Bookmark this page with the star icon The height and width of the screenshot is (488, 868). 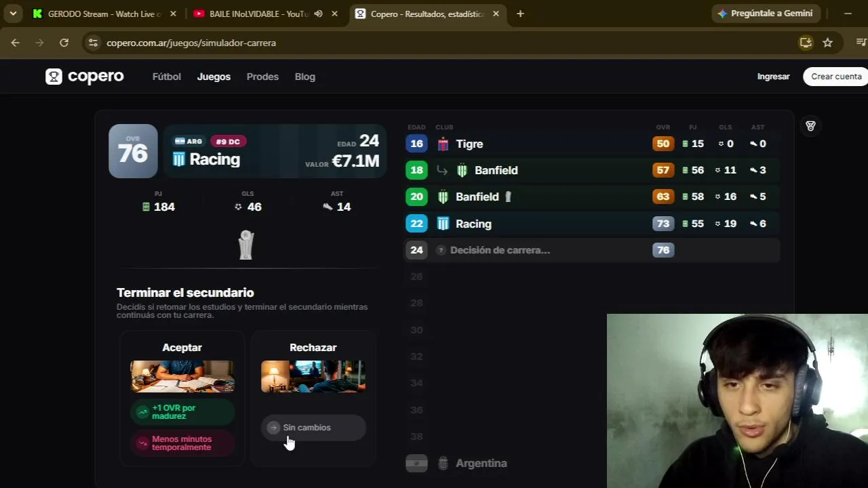tap(827, 43)
